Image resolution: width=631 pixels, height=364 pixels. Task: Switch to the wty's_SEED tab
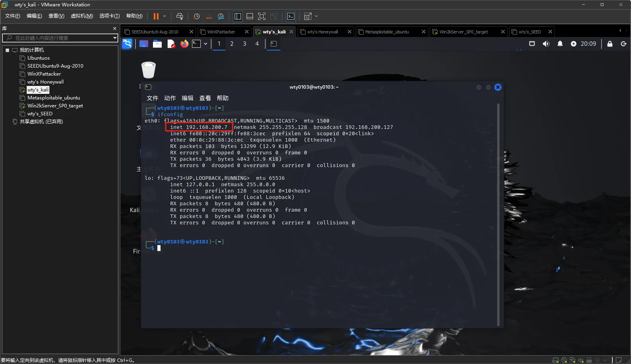[529, 32]
